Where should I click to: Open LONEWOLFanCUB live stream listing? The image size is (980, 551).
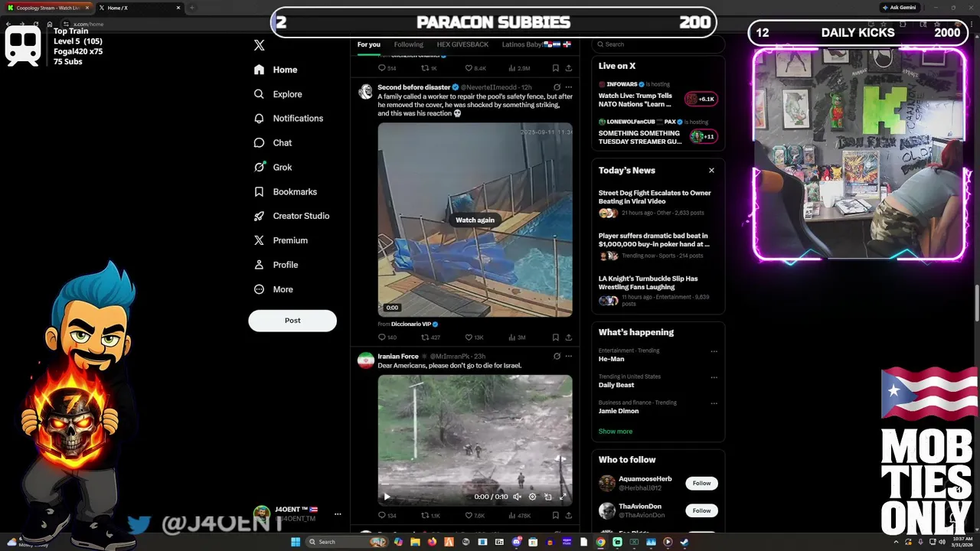coord(658,132)
